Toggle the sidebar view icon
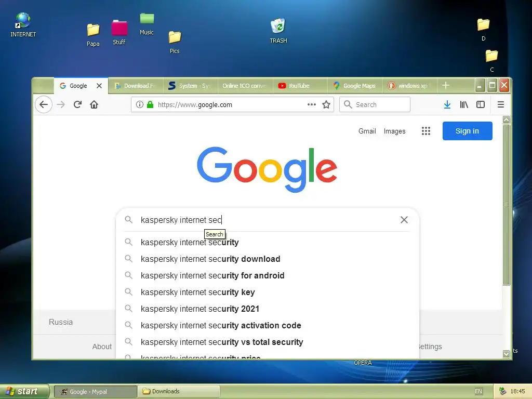532x399 pixels. (x=481, y=104)
